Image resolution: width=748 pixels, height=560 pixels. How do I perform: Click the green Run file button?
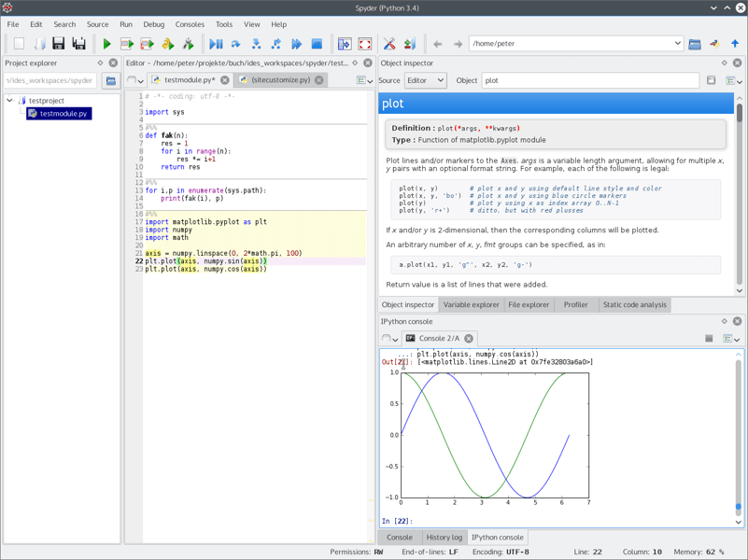tap(106, 44)
